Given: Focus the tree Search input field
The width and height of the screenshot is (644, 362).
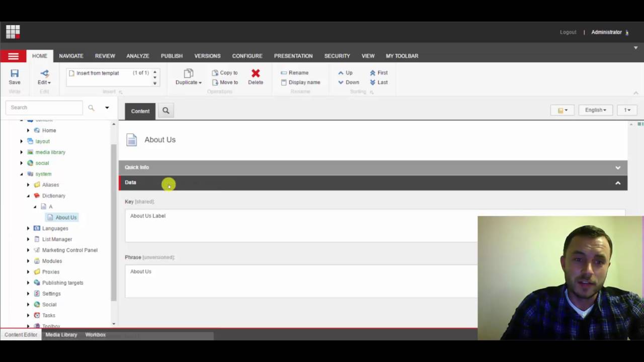Looking at the screenshot, I should 44,108.
